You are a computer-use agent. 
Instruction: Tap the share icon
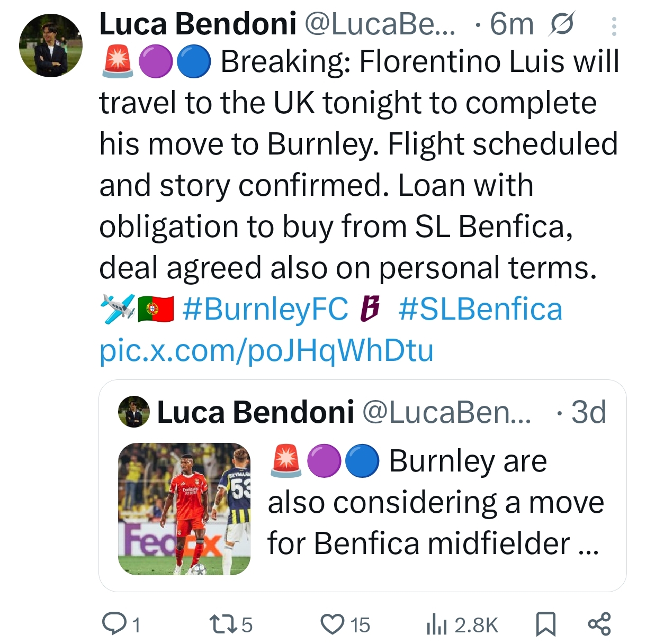pos(599,624)
